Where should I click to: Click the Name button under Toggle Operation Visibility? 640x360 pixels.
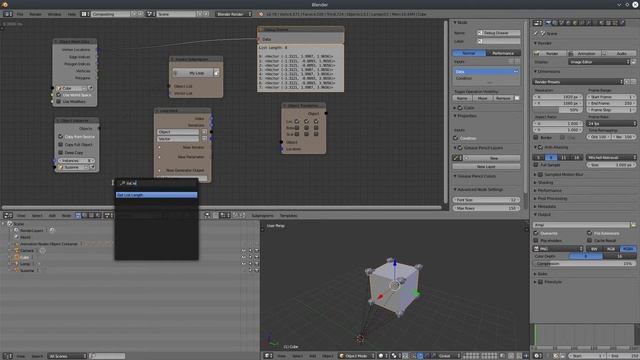tap(462, 98)
